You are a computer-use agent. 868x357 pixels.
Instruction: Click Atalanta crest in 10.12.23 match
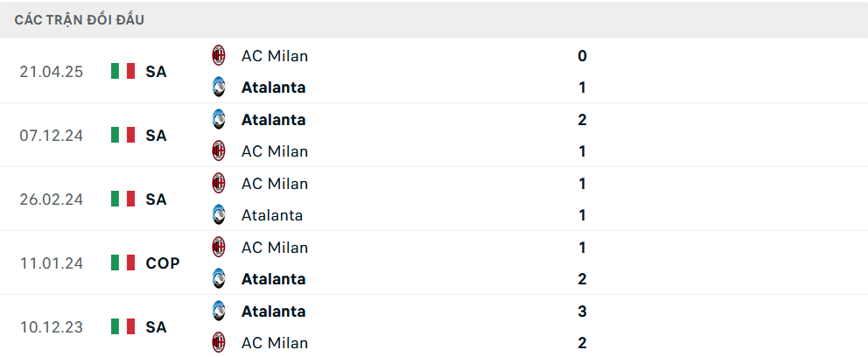click(x=219, y=311)
